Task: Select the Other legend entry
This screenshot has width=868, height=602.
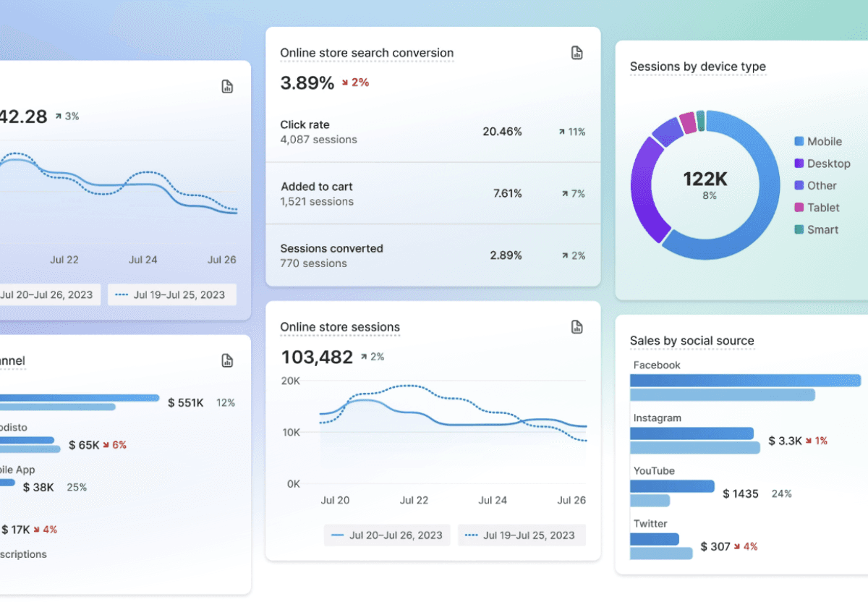Action: [815, 186]
